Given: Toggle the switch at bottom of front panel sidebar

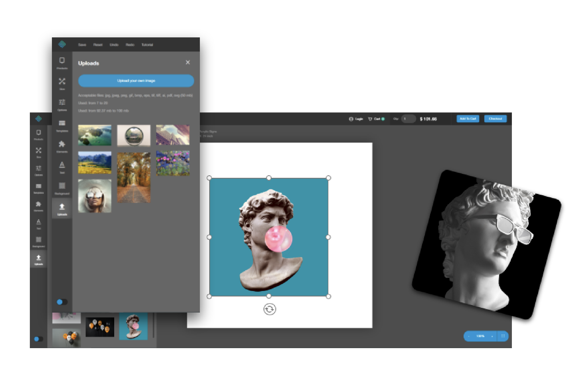Looking at the screenshot, I should point(62,302).
